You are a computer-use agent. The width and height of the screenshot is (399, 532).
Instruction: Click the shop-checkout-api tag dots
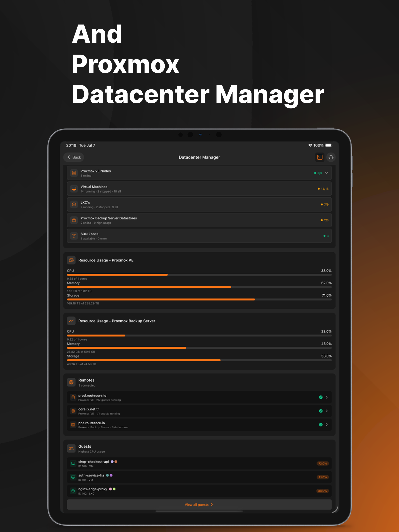click(114, 462)
